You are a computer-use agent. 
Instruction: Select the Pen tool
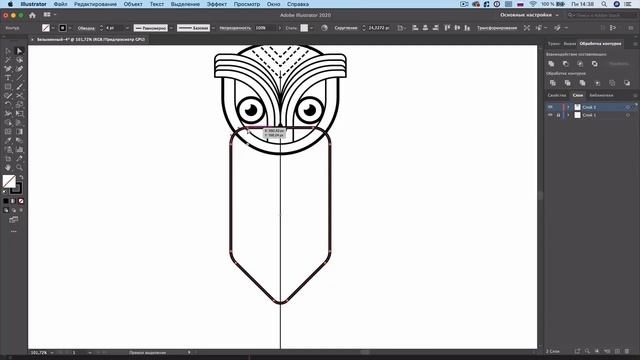point(8,69)
